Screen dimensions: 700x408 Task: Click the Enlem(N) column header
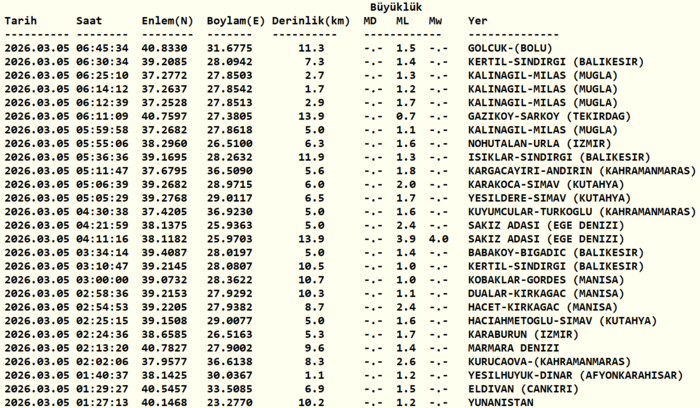tap(169, 21)
